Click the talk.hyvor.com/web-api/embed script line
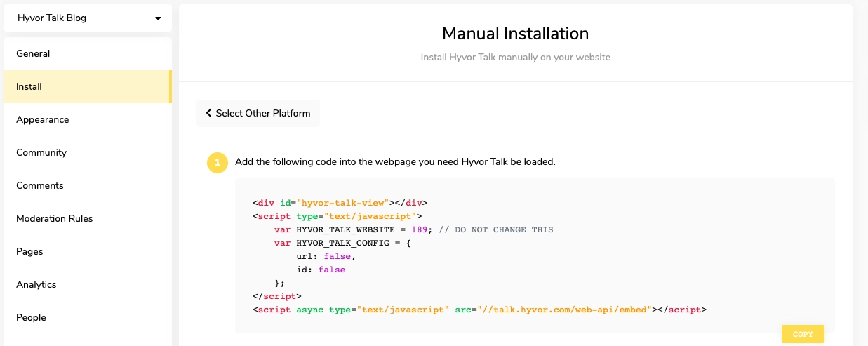Screen dimensions: 868x346 479,310
